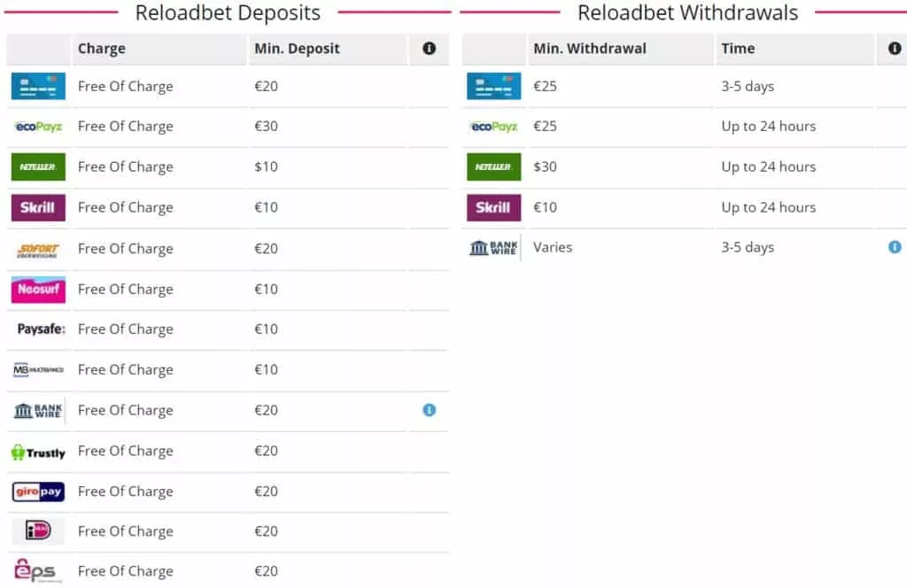
Task: Click the Min. Withdrawal column header
Action: point(590,49)
